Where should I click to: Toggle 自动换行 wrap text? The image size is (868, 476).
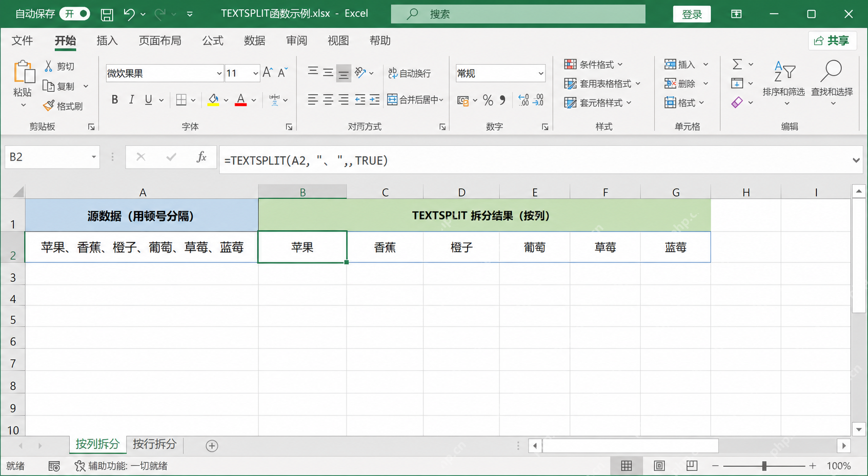pyautogui.click(x=409, y=73)
